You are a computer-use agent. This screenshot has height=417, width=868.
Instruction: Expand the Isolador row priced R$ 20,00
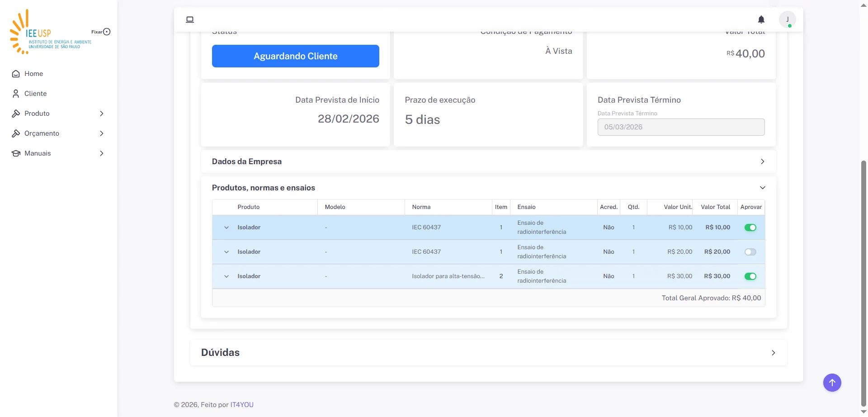pyautogui.click(x=226, y=252)
